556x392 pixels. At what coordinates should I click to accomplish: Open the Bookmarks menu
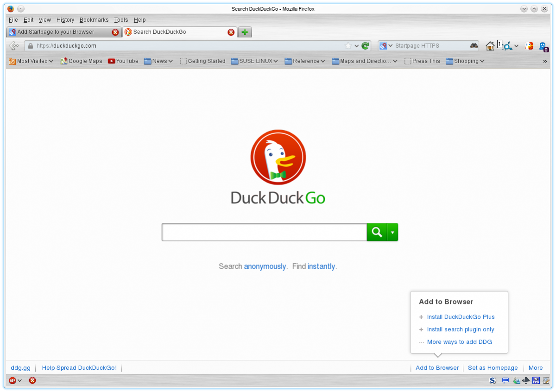click(x=94, y=20)
